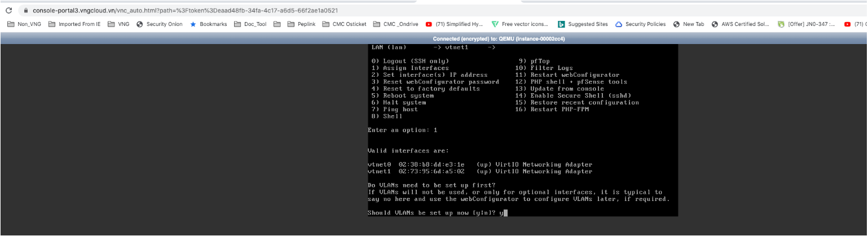Image resolution: width=868 pixels, height=236 pixels.
Task: Open the Security Policies cloud bookmark
Action: (x=640, y=24)
